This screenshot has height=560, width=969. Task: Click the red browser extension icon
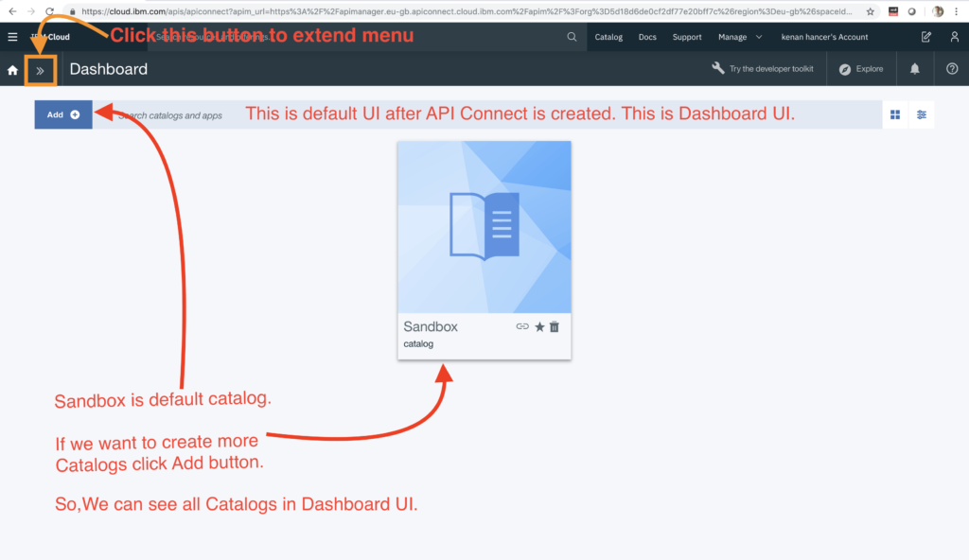893,11
